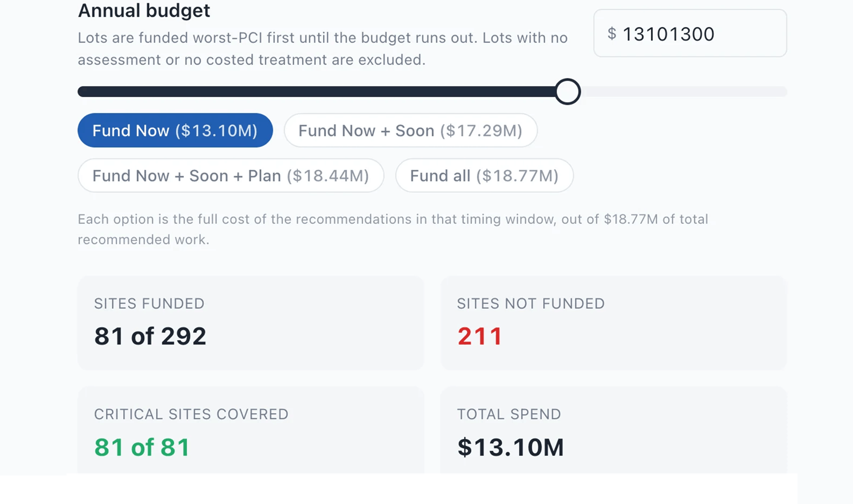Click the TOTAL SPEND label
The height and width of the screenshot is (504, 853).
coord(509,414)
